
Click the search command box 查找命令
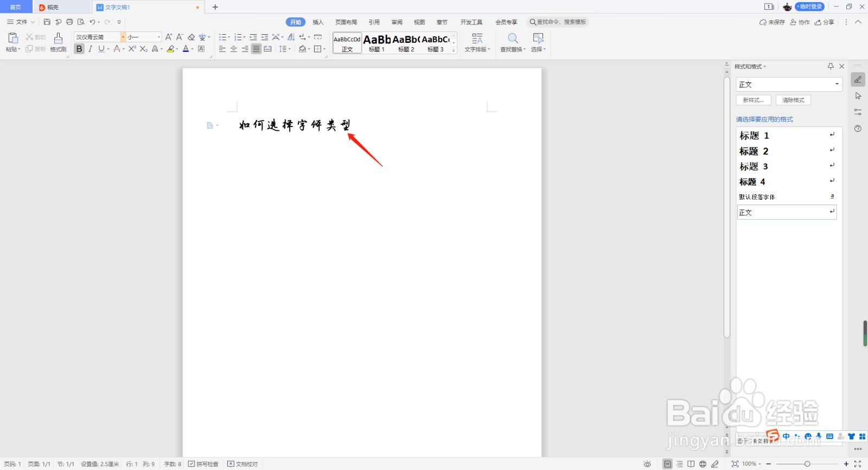558,22
